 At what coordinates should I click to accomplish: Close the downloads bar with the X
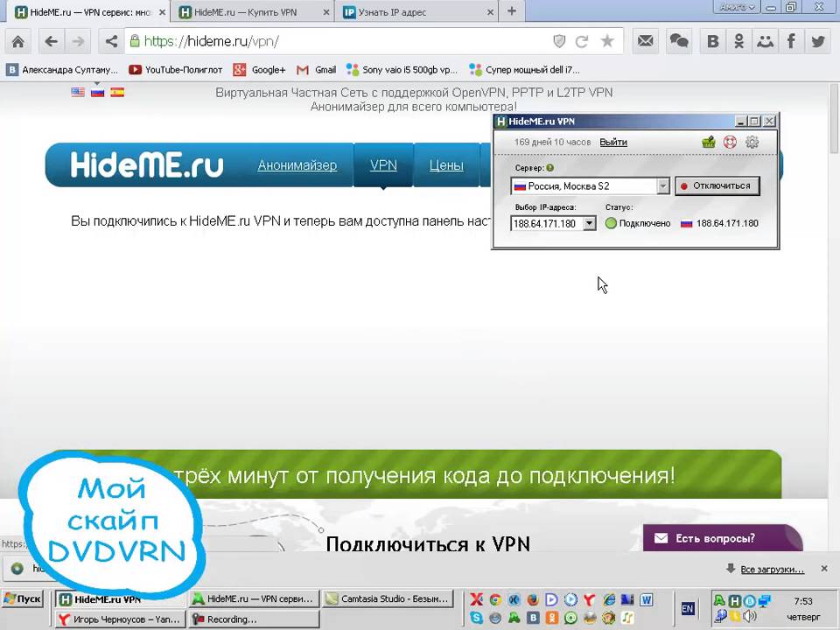click(x=824, y=569)
